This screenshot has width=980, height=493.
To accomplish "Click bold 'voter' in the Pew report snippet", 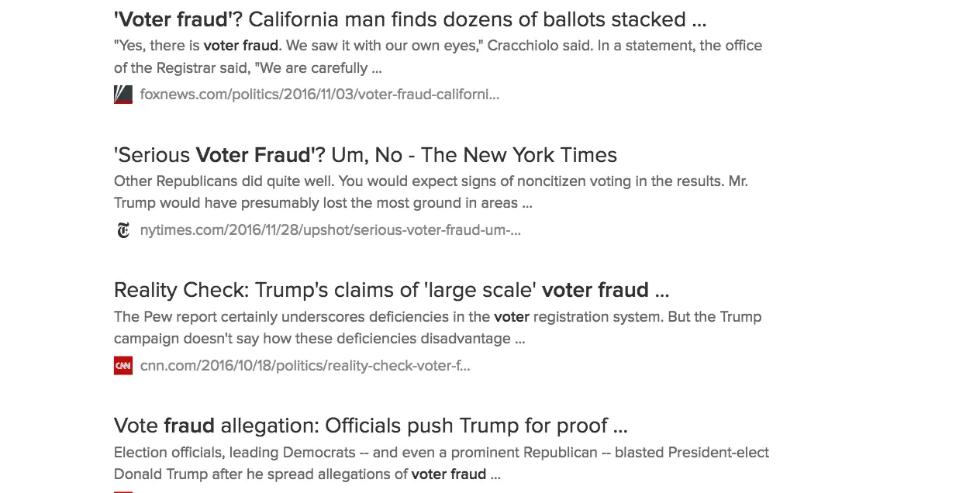I will [x=511, y=317].
